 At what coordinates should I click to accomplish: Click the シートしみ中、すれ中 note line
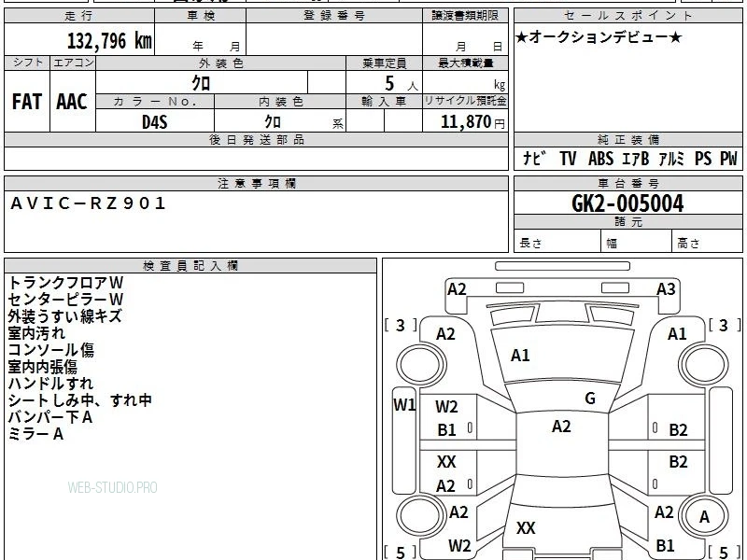click(79, 400)
